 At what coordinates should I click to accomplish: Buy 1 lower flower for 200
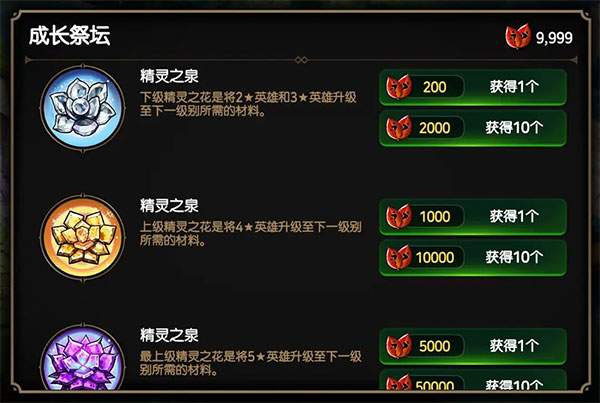pyautogui.click(x=473, y=87)
